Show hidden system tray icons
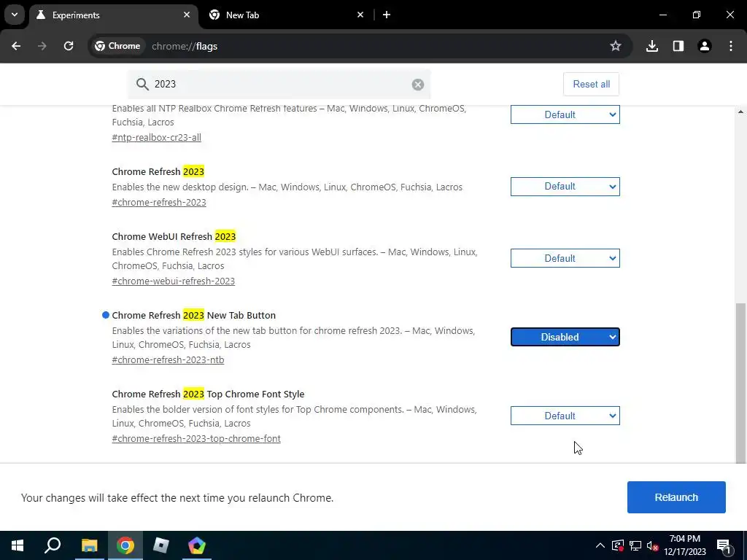This screenshot has height=560, width=747. pyautogui.click(x=600, y=545)
